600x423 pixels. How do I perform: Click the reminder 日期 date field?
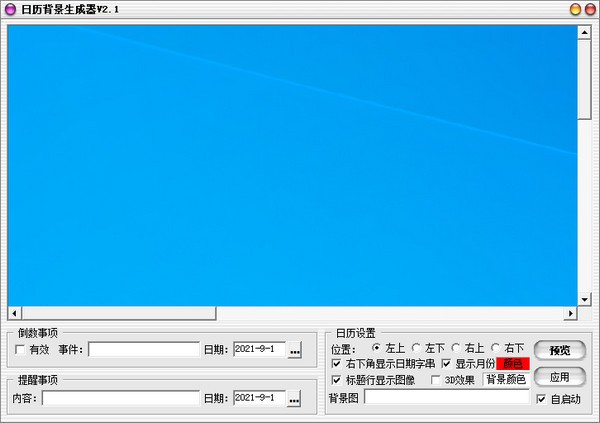click(x=259, y=398)
